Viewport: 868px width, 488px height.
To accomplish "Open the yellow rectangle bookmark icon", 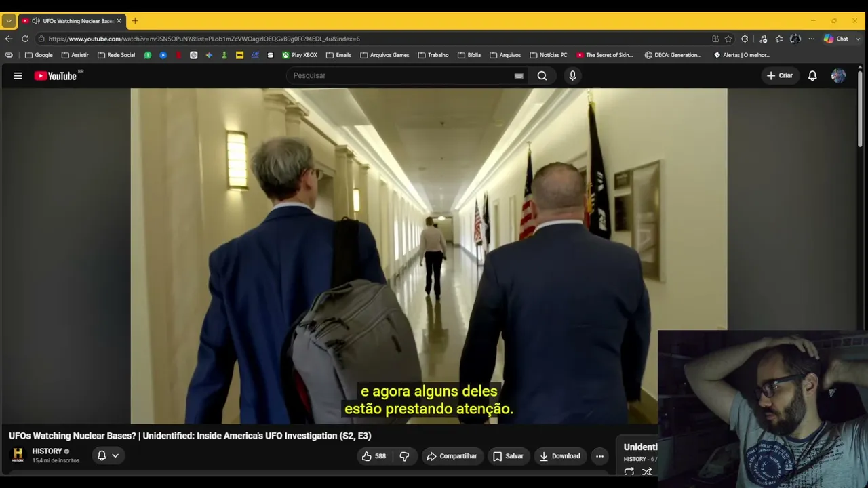I will tap(239, 55).
